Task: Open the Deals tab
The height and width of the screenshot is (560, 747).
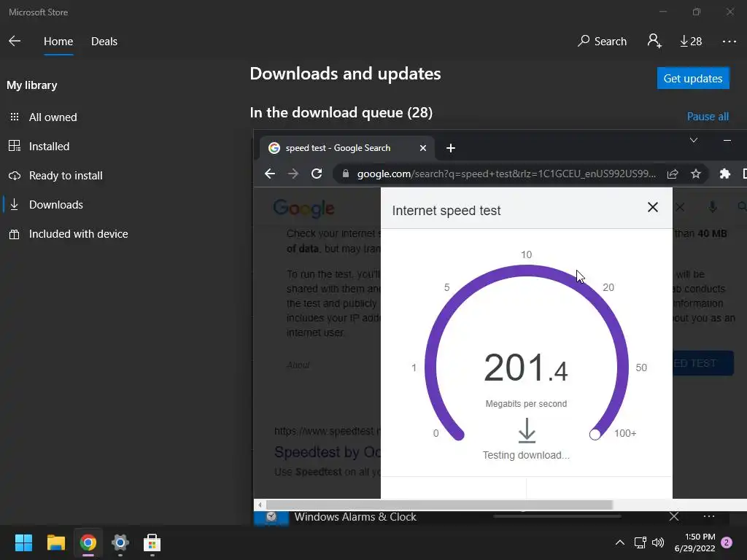Action: coord(104,42)
